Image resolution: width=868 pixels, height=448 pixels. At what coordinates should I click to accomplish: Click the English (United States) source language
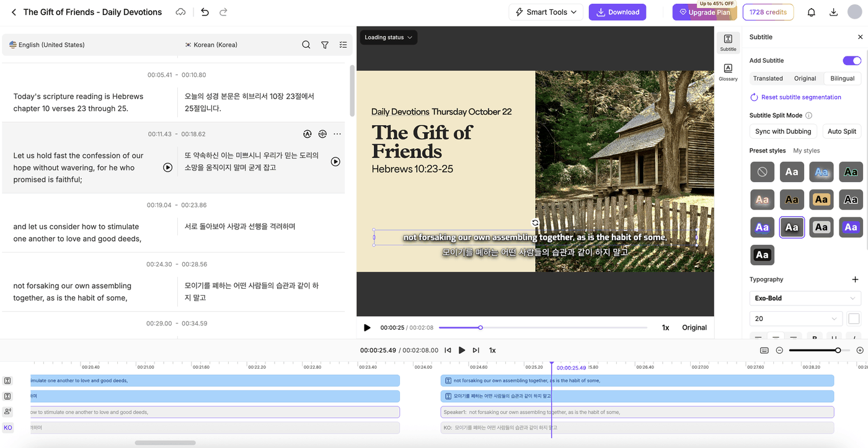(x=46, y=45)
